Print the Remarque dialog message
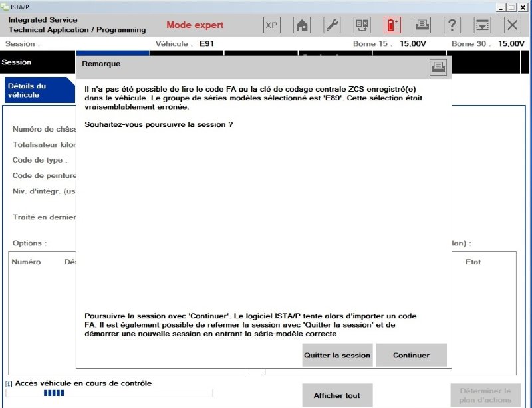 (x=438, y=67)
